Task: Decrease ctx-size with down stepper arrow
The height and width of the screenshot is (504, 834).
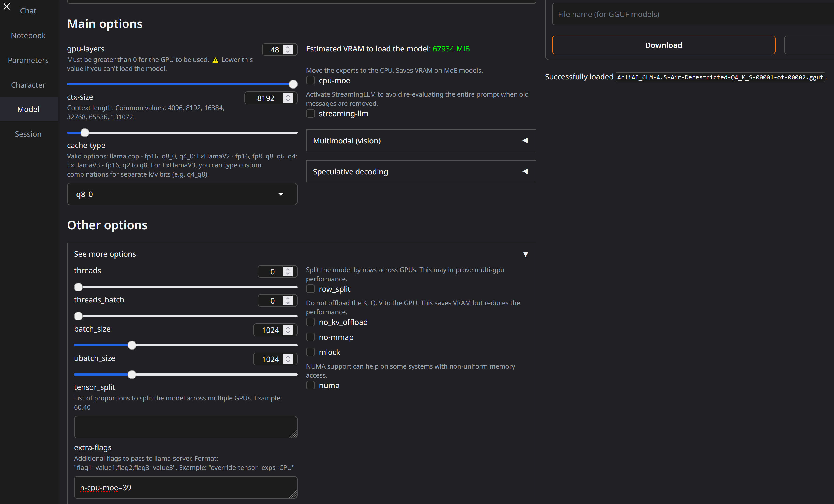Action: click(288, 100)
